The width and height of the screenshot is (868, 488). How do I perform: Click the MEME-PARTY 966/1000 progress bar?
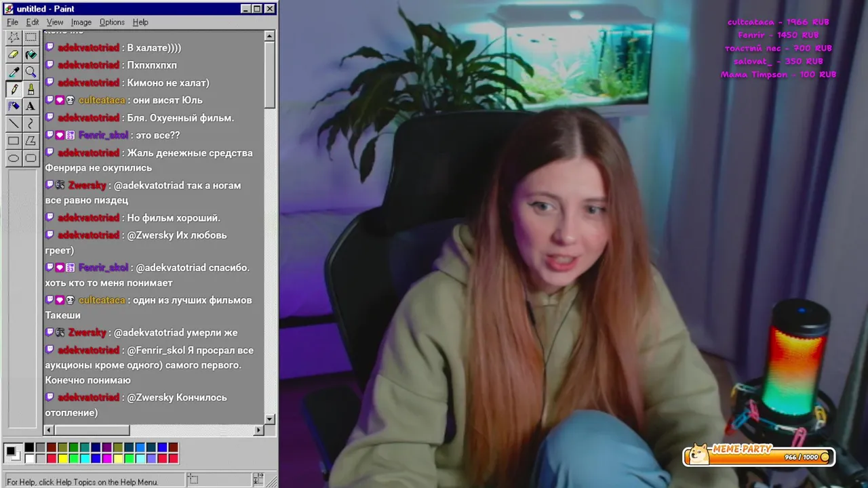pos(759,457)
